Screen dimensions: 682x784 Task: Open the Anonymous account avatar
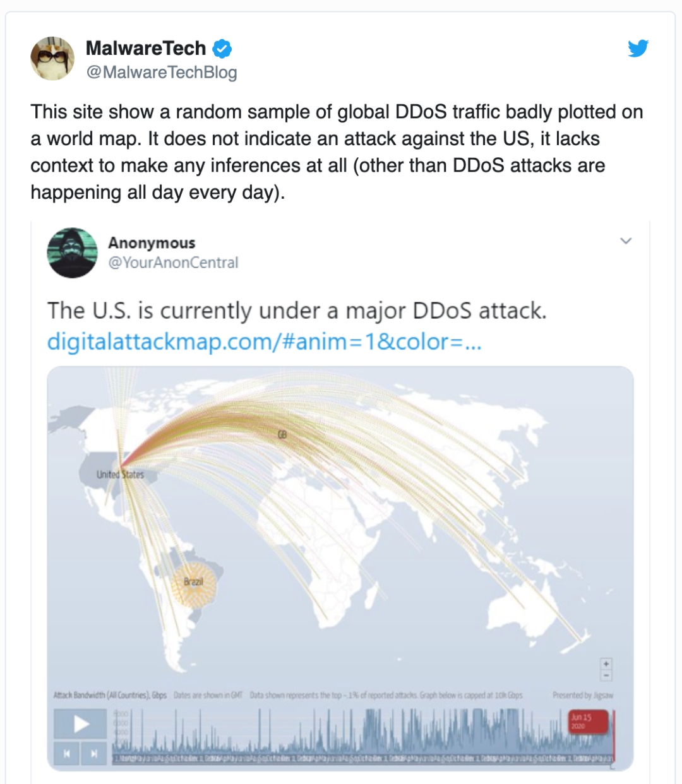[73, 252]
